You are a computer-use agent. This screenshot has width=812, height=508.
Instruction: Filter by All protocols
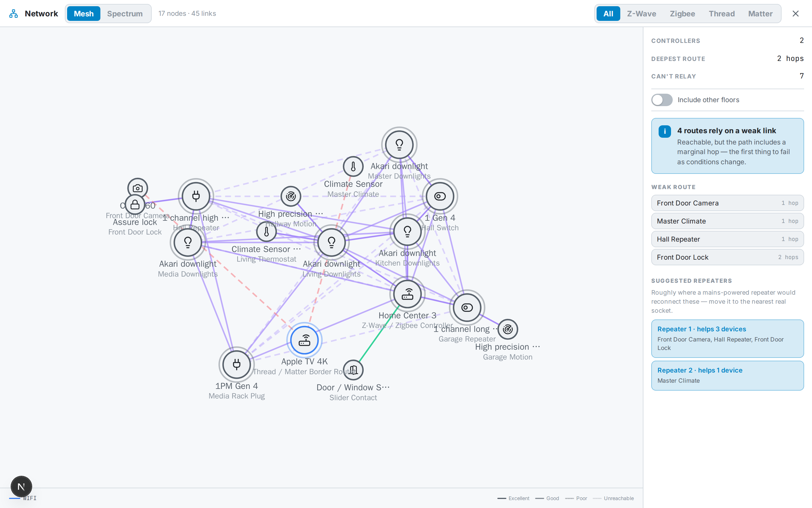[608, 14]
